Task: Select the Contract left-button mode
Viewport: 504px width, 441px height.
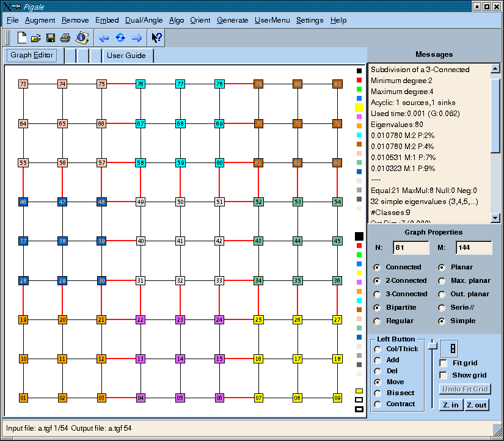Action: [378, 404]
